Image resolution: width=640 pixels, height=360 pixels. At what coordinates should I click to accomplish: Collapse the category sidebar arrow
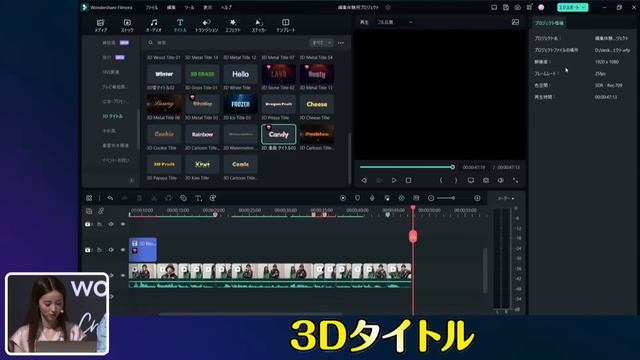(131, 180)
